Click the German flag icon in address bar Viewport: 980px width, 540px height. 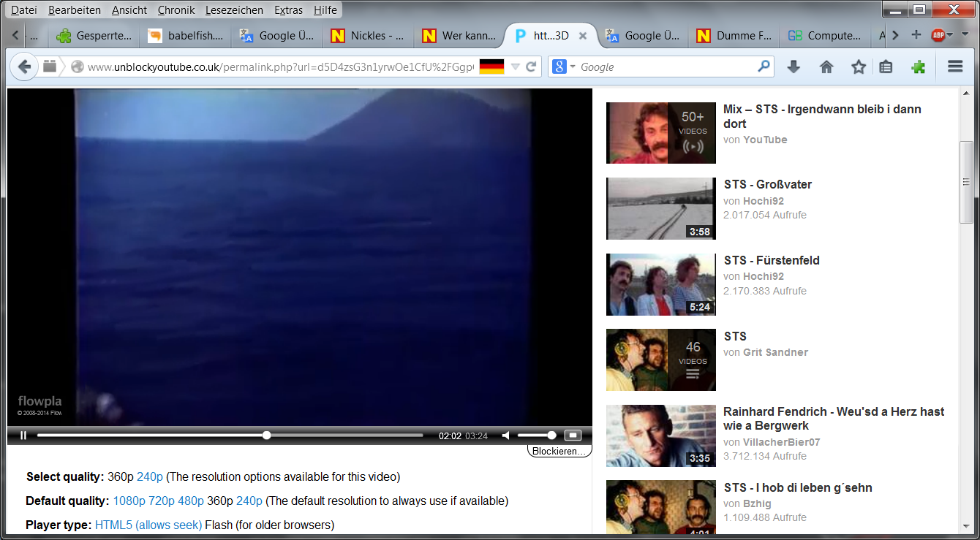pos(491,66)
